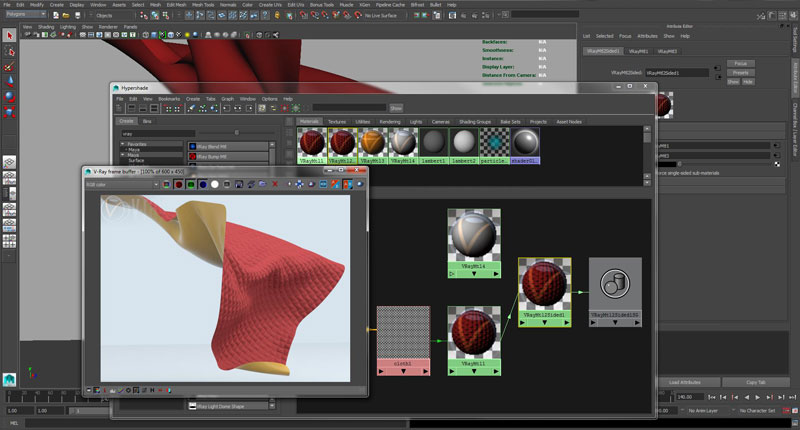Click the Open Scene folder icon
This screenshot has width=800, height=430.
(66, 15)
